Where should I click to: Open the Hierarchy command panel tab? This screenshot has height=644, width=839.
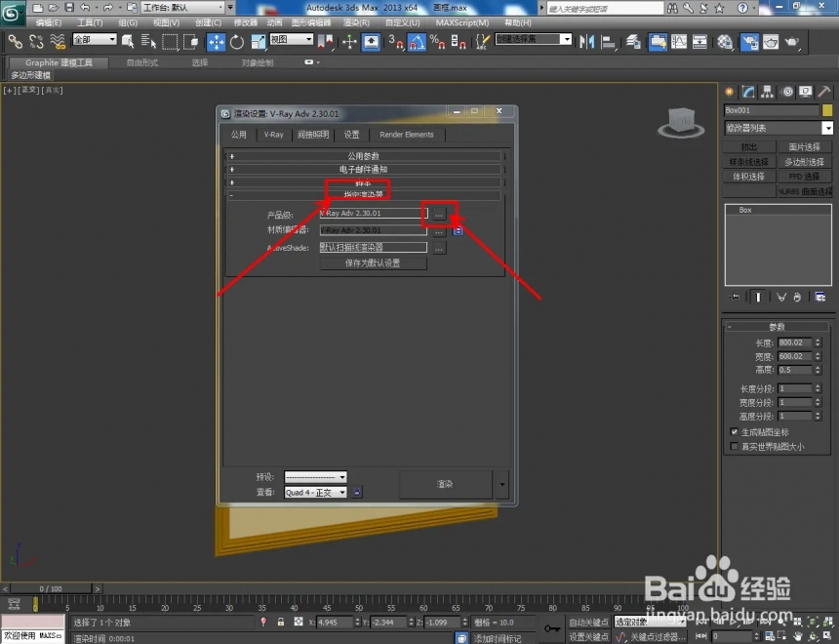pyautogui.click(x=768, y=92)
